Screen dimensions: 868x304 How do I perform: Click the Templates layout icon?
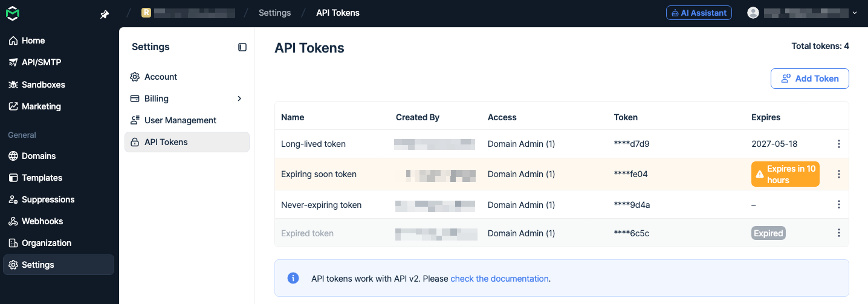[x=13, y=178]
